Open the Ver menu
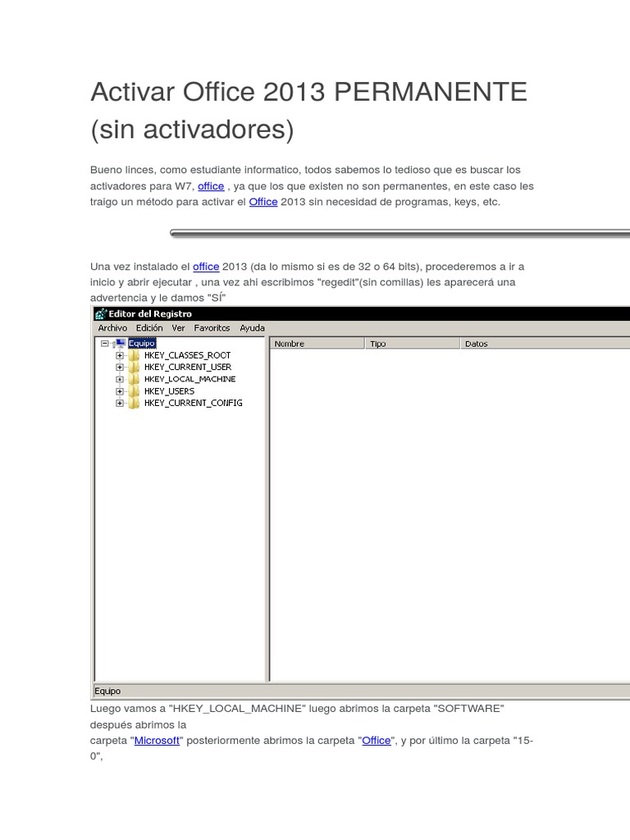The width and height of the screenshot is (630, 840). [178, 328]
